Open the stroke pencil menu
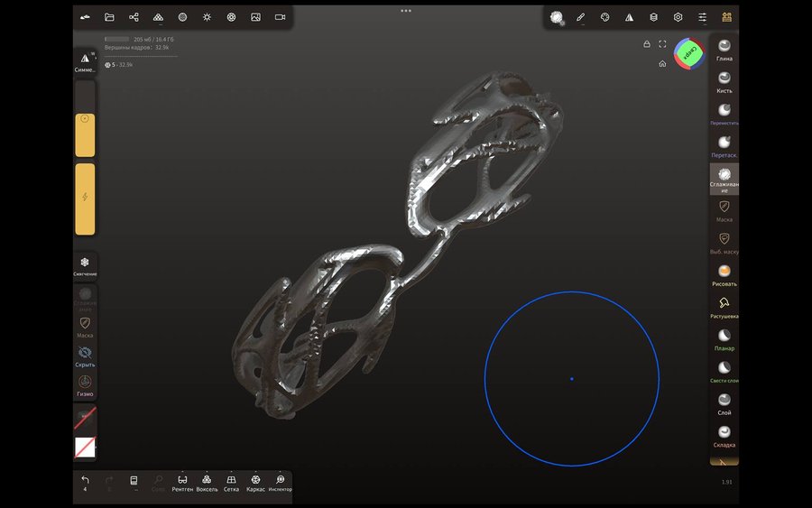The height and width of the screenshot is (508, 812). tap(580, 17)
